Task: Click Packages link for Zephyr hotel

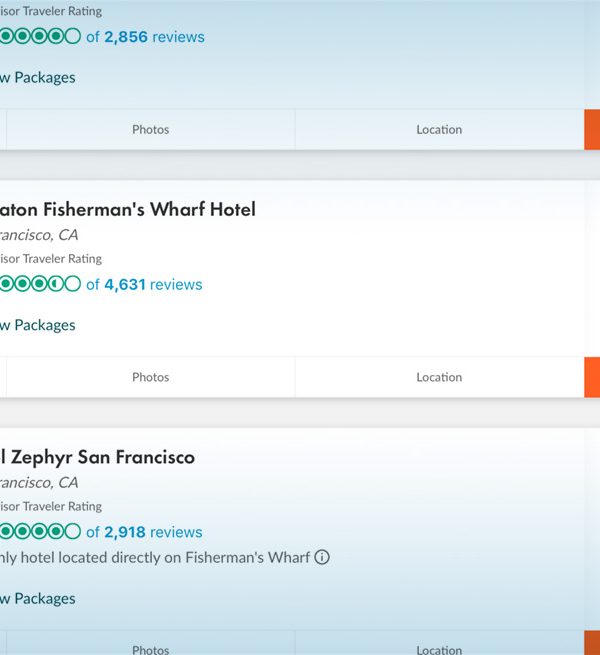Action: coord(38,599)
